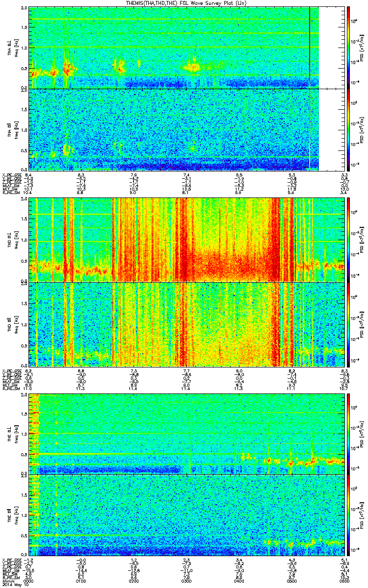Screen dimensions: 368x588
Task: Click the X_RE_GSE row label under the THA panels
Action: click(11, 175)
